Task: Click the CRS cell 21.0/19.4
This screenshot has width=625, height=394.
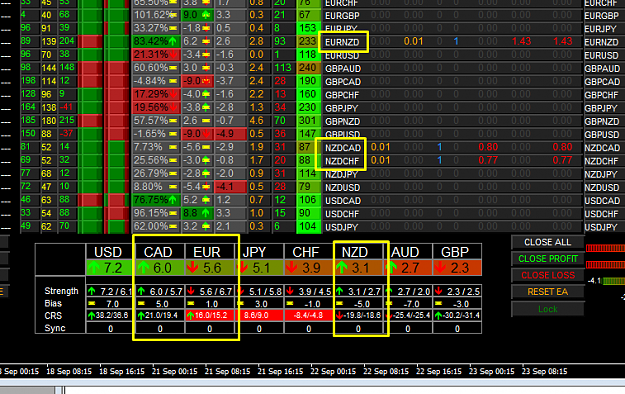Action: [x=160, y=315]
